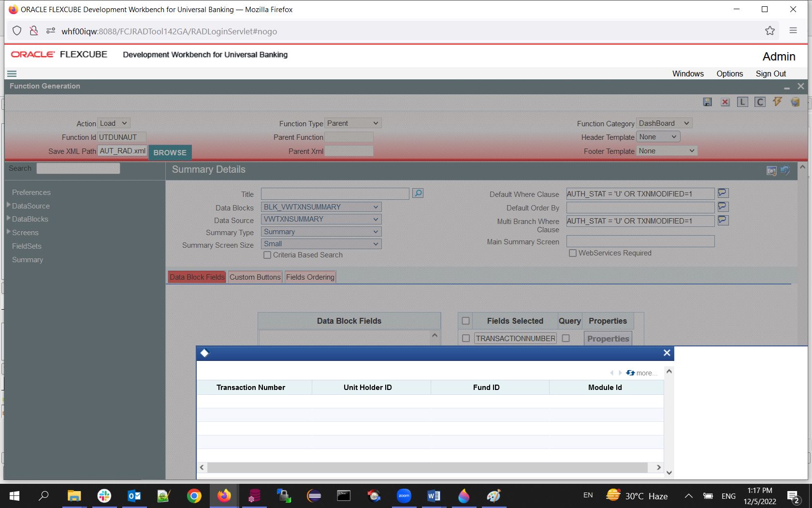812x508 pixels.
Task: Go to next page arrow in popup grid
Action: (x=620, y=373)
